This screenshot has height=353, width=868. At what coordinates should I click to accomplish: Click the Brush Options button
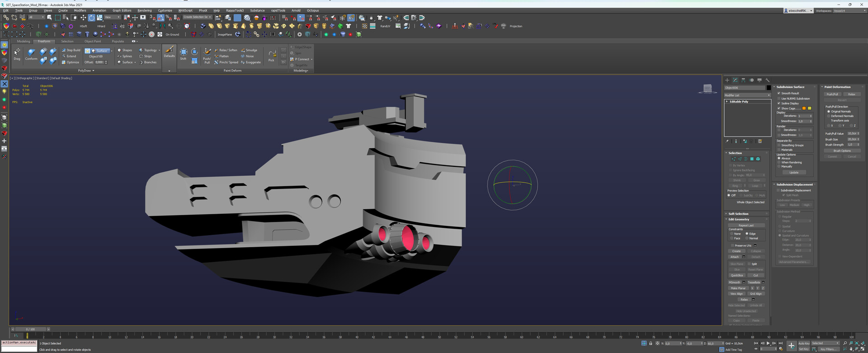(842, 151)
